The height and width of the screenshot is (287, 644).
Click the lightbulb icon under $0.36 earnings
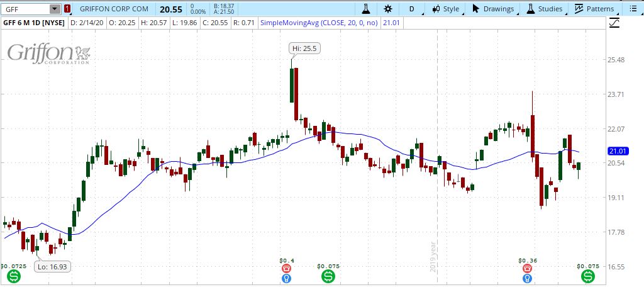[x=528, y=279]
